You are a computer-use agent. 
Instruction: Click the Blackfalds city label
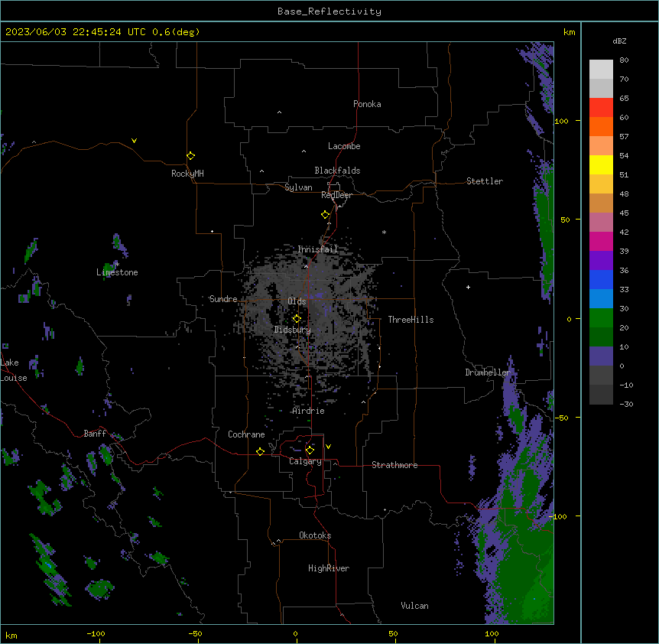click(x=337, y=171)
